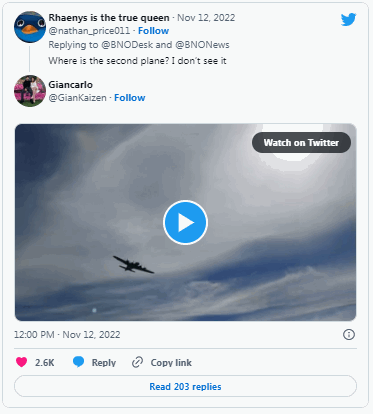Open the tweet info circle icon

349,334
